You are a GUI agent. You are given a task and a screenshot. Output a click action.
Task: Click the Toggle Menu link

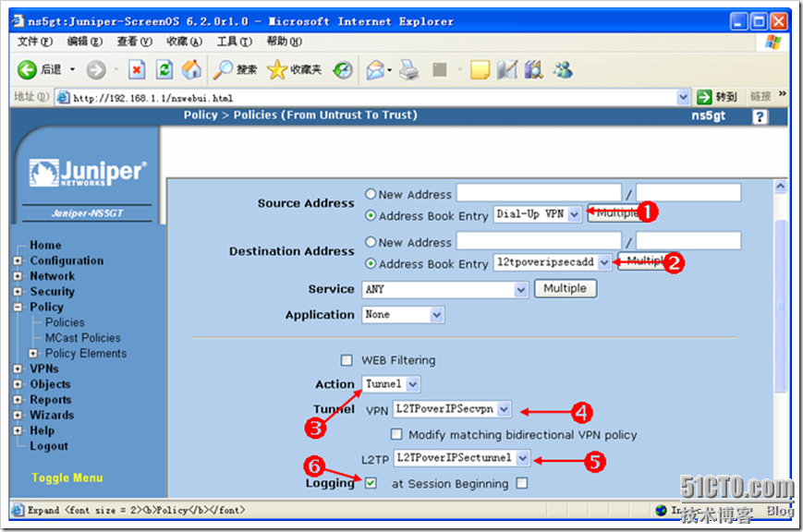coord(67,478)
